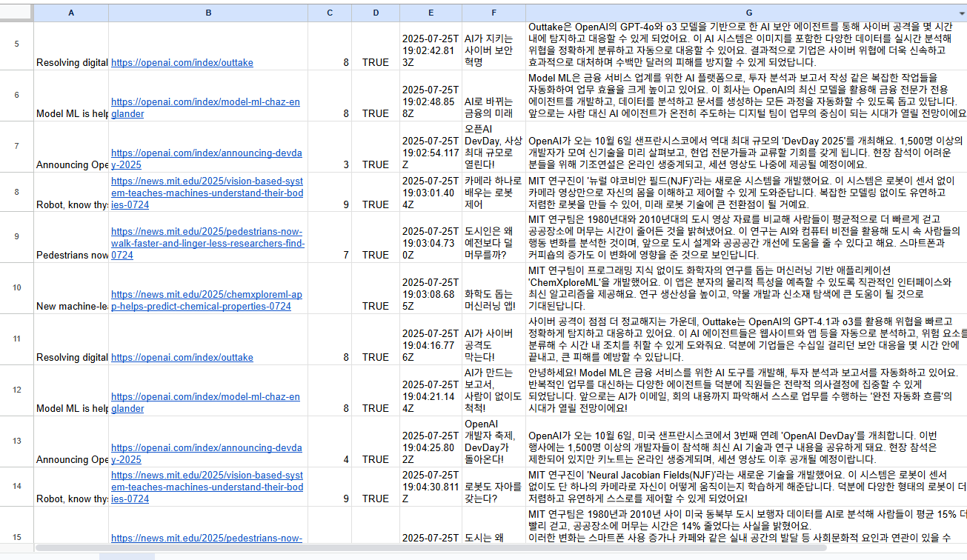Image resolution: width=967 pixels, height=560 pixels.
Task: Open the model-ml-chaz-englander link in row 6
Action: (206, 108)
